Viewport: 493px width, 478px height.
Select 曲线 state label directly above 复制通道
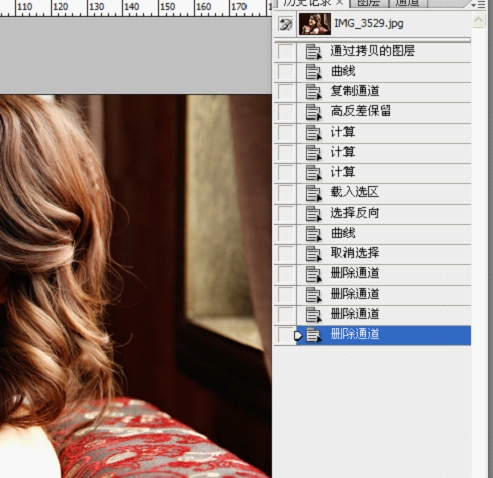click(x=343, y=71)
